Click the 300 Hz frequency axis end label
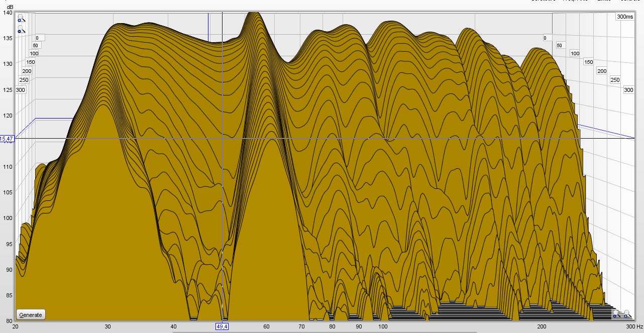 coord(634,326)
